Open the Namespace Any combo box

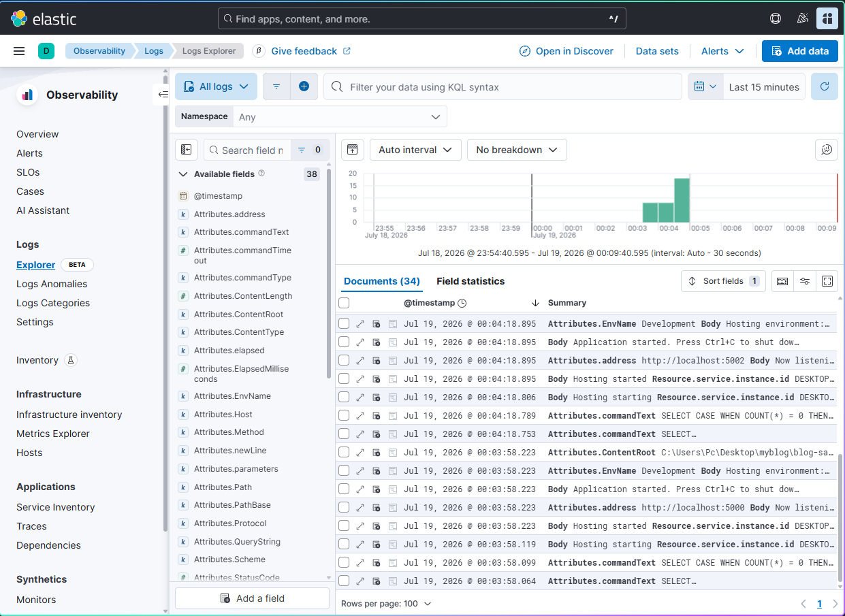click(340, 117)
